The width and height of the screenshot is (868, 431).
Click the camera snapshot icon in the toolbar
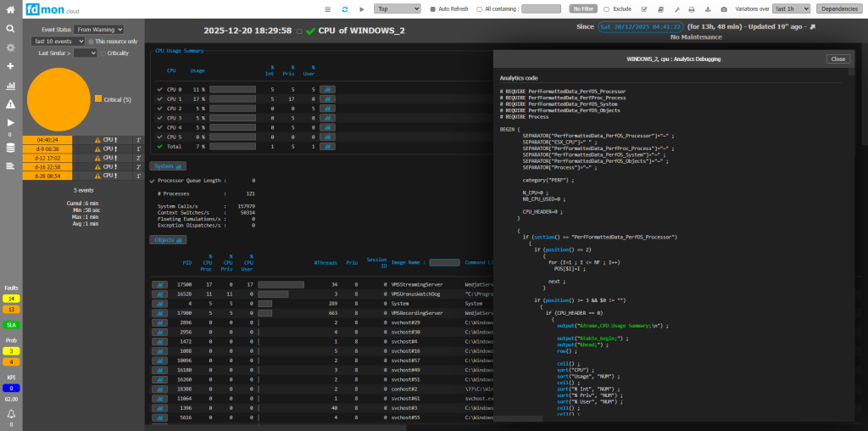pyautogui.click(x=723, y=8)
